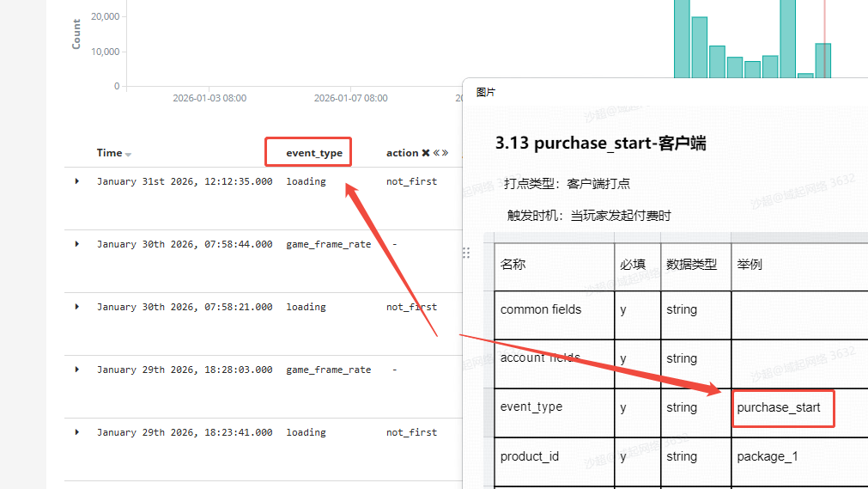Move action column left with « icon
Image resolution: width=868 pixels, height=489 pixels.
tap(437, 153)
